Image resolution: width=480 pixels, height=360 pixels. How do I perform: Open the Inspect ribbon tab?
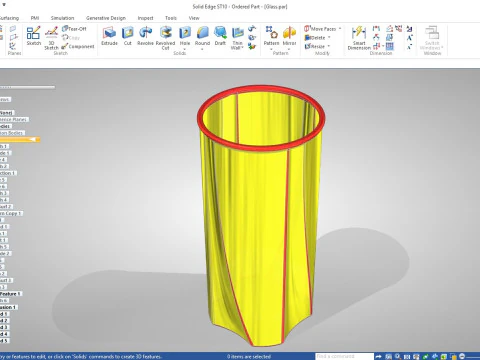pos(145,18)
